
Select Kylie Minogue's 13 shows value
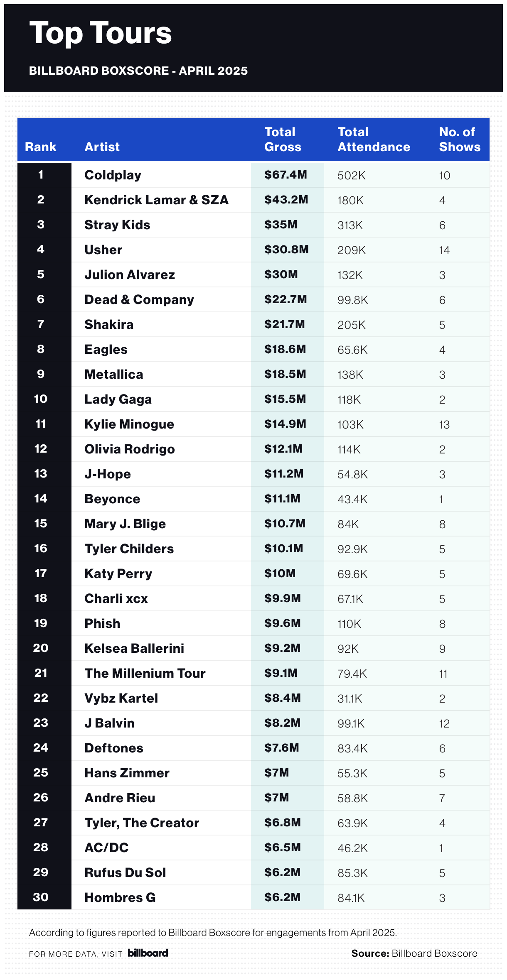[x=444, y=424]
